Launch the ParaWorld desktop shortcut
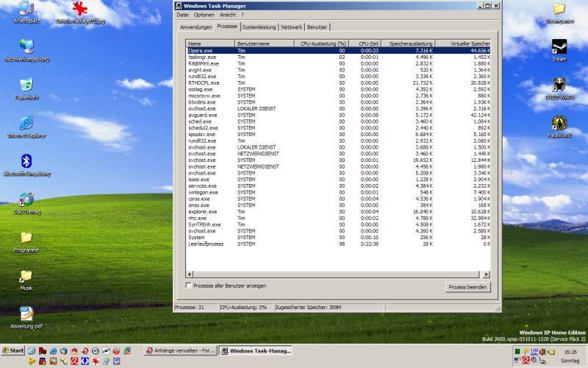 tap(559, 127)
